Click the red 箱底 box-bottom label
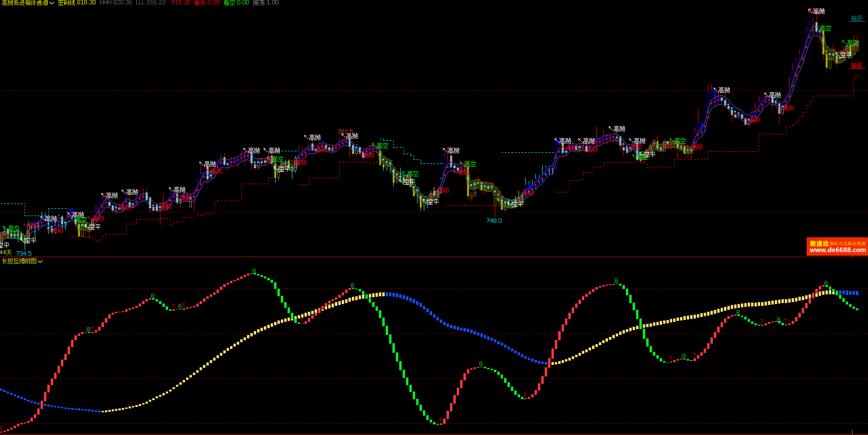Screen dimensions: 868x435 pos(856,65)
